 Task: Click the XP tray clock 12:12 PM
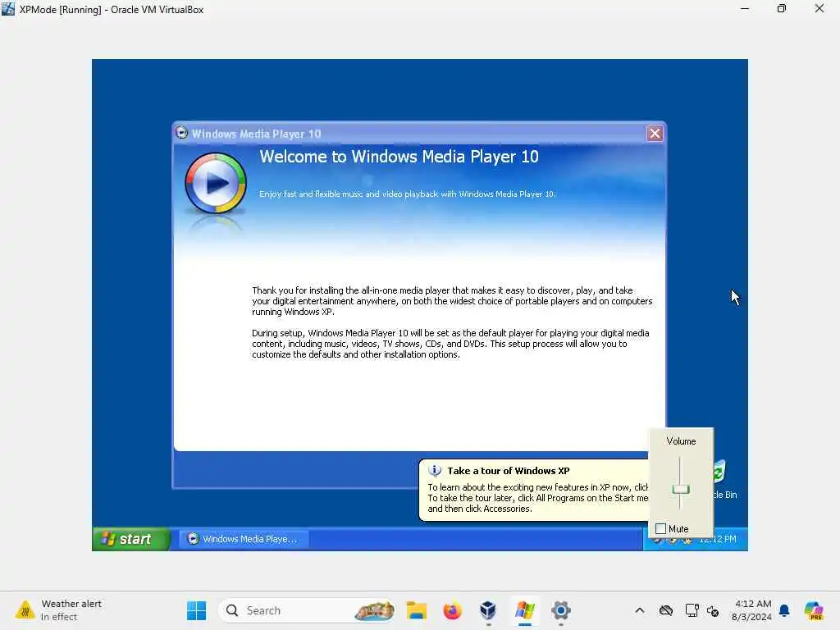tap(718, 539)
